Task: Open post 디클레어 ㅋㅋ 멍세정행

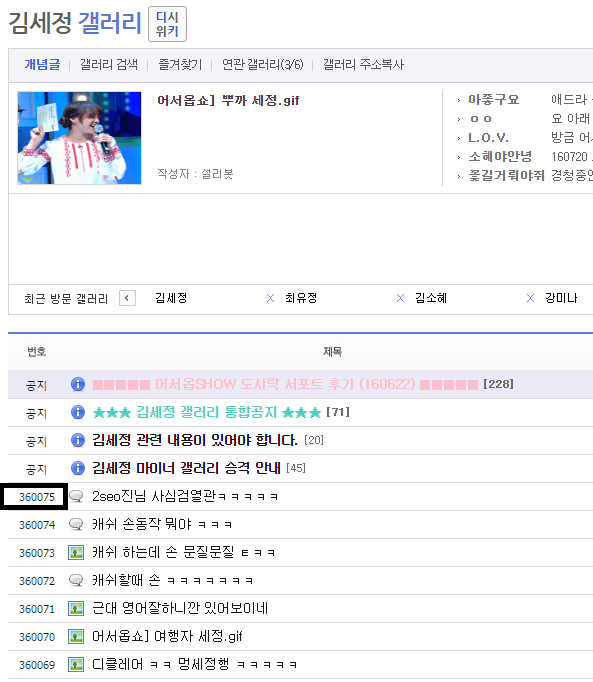Action: (194, 664)
